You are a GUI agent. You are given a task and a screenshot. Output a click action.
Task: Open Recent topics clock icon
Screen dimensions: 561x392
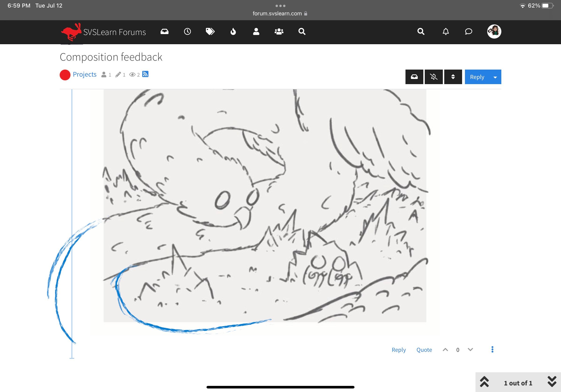(x=187, y=31)
